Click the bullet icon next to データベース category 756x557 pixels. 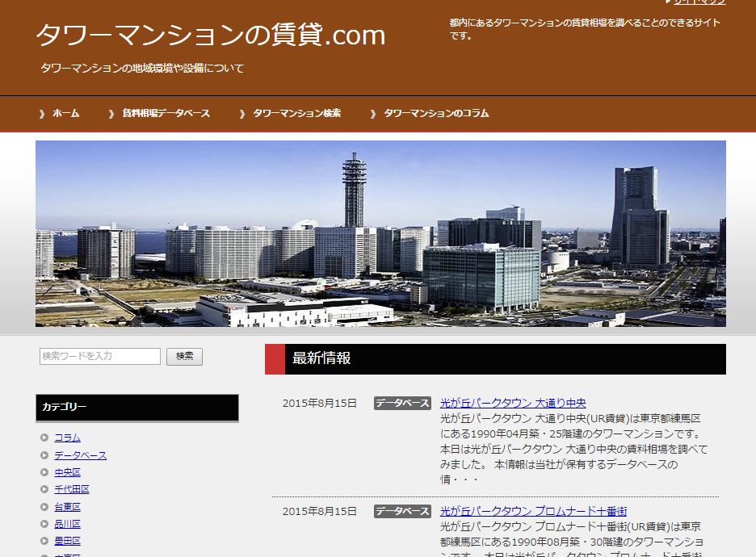[x=44, y=454]
